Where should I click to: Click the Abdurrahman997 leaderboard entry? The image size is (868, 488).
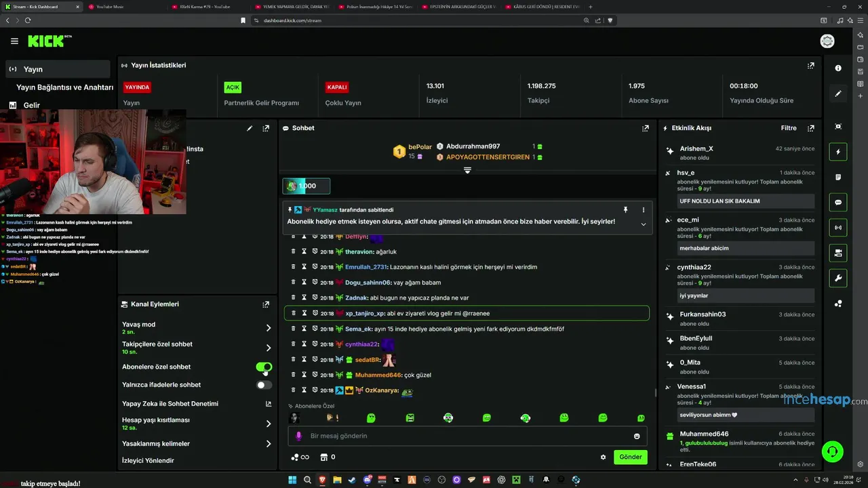(x=473, y=146)
